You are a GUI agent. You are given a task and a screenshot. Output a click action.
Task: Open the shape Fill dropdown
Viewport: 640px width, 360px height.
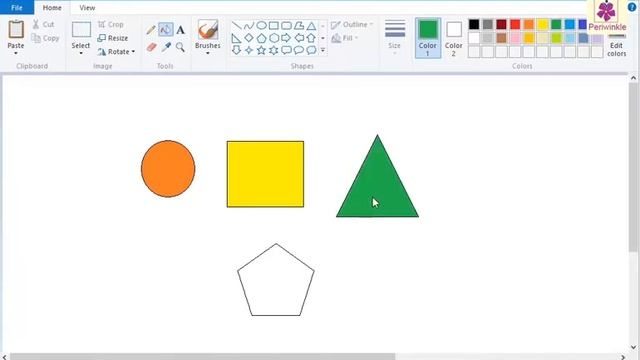pyautogui.click(x=345, y=38)
